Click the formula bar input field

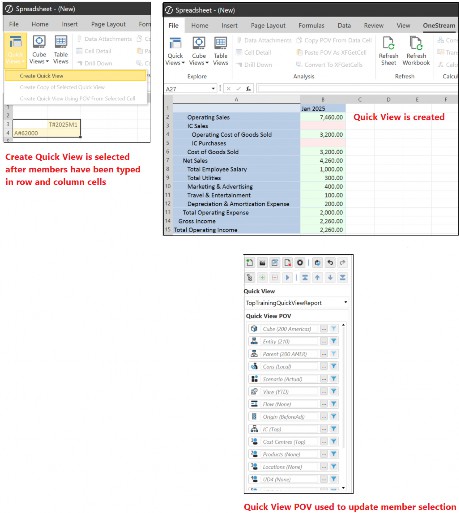point(357,89)
